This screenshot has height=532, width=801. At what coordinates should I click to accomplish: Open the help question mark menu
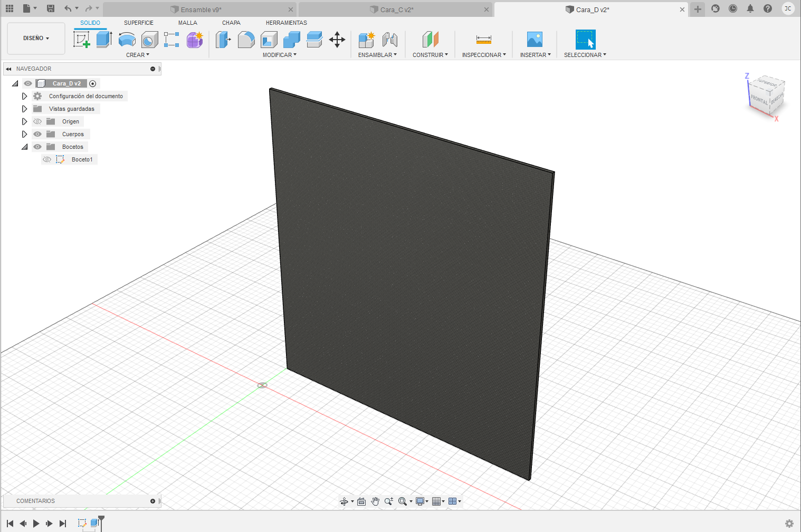pyautogui.click(x=768, y=8)
